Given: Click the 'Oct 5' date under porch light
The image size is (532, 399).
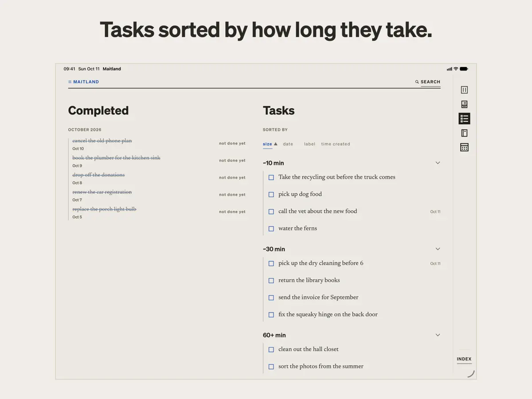Looking at the screenshot, I should [x=77, y=217].
